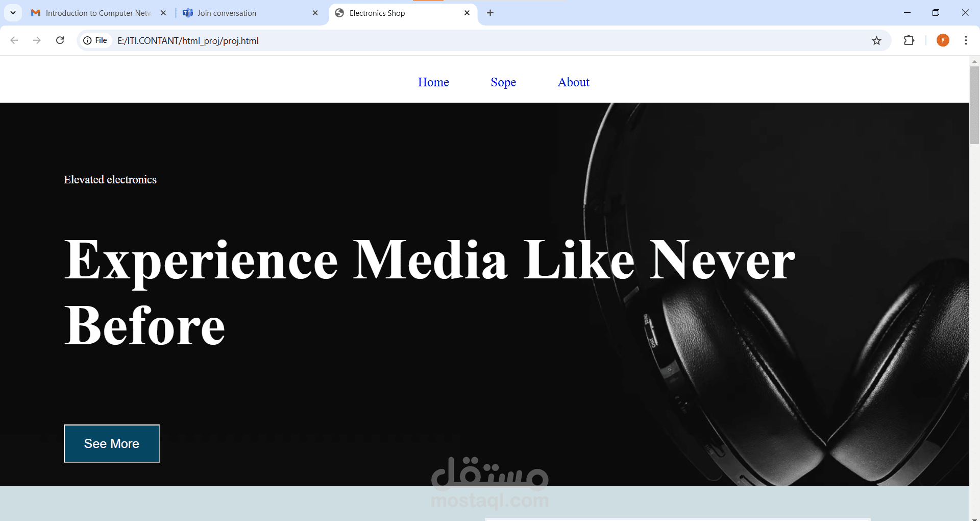Go back to the previous page
Image resolution: width=980 pixels, height=521 pixels.
[x=14, y=40]
